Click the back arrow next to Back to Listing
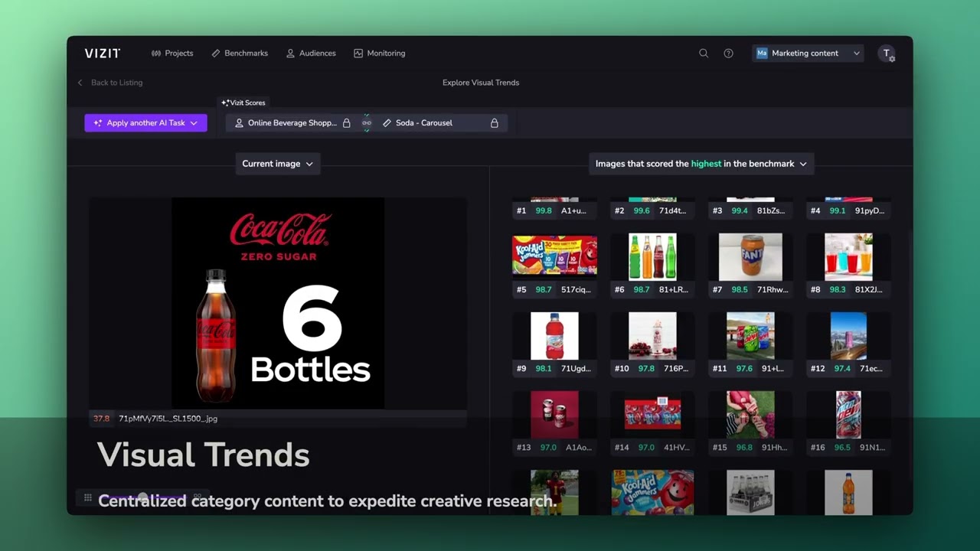 click(80, 83)
